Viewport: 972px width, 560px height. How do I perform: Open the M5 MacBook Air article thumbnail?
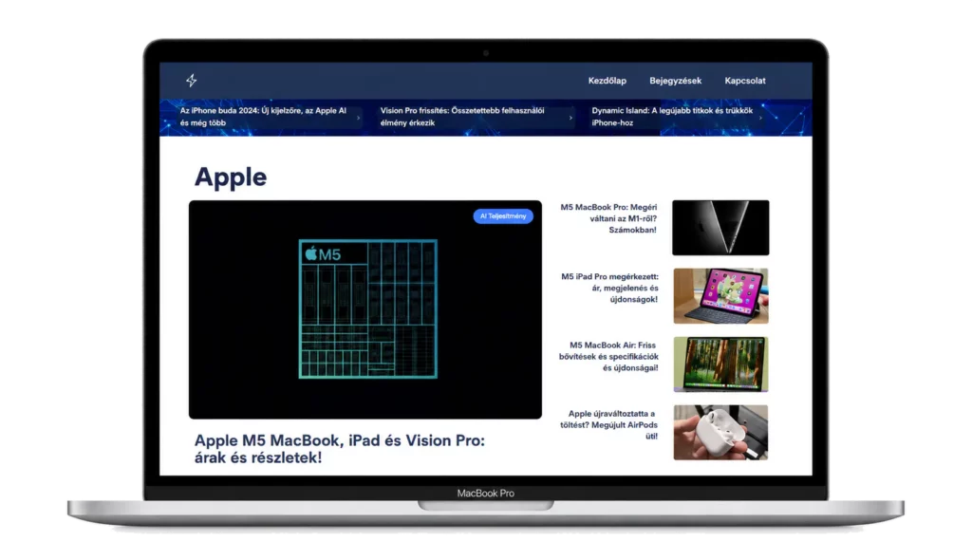coord(721,364)
